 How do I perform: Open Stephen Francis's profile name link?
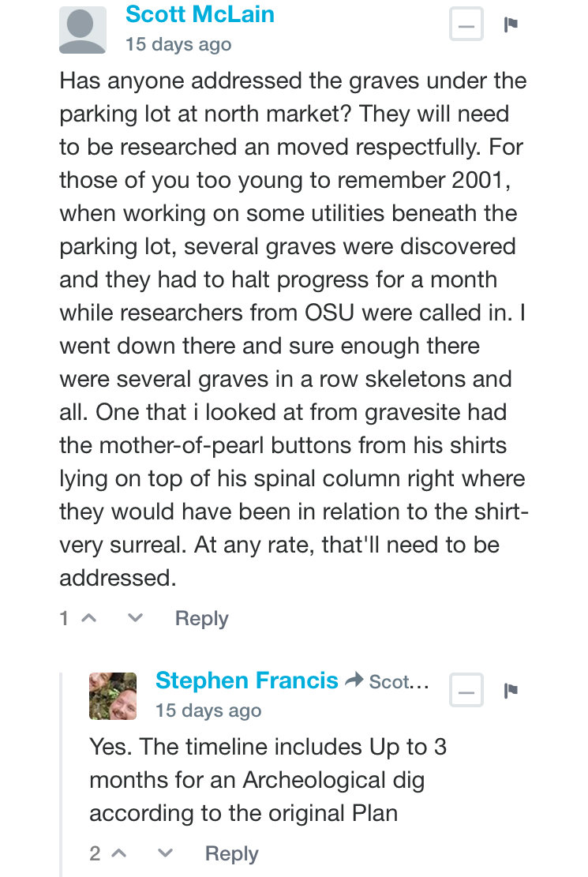[247, 680]
